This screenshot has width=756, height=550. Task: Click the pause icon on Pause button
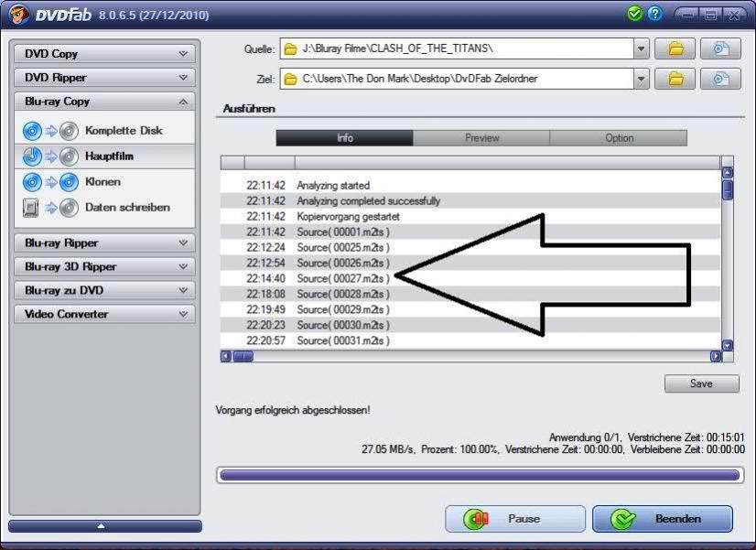tap(476, 519)
